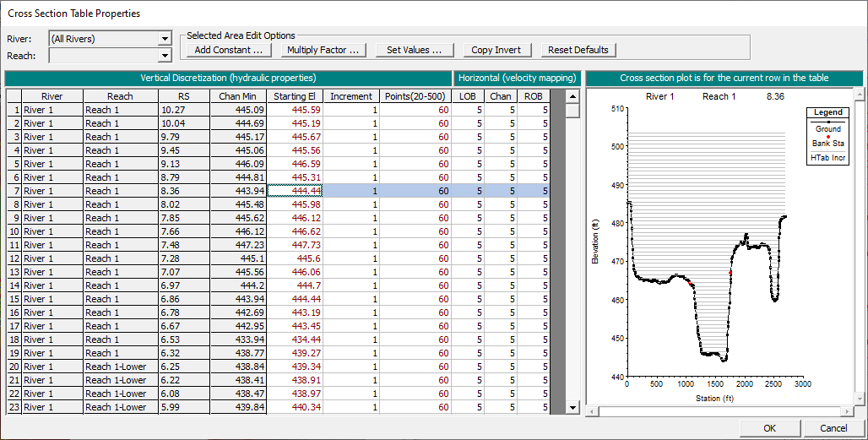The height and width of the screenshot is (440, 868).
Task: Edit Starting El cell 444.44 in row 7
Action: pyautogui.click(x=295, y=191)
